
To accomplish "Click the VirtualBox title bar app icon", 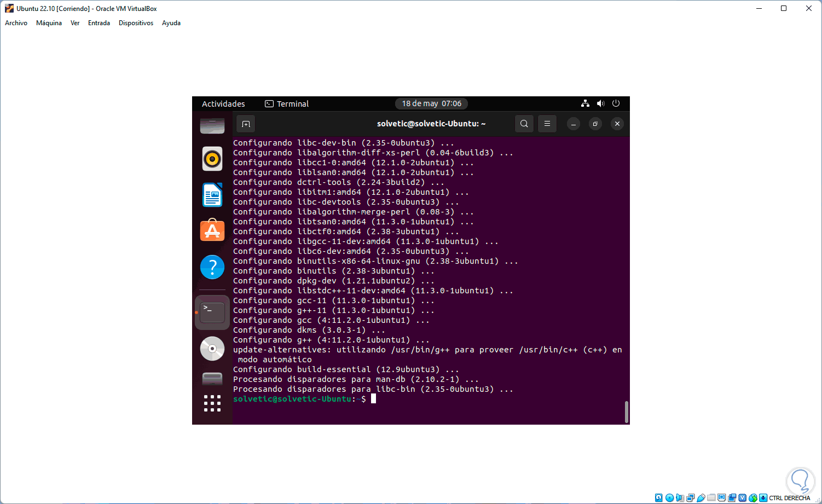I will [x=9, y=8].
